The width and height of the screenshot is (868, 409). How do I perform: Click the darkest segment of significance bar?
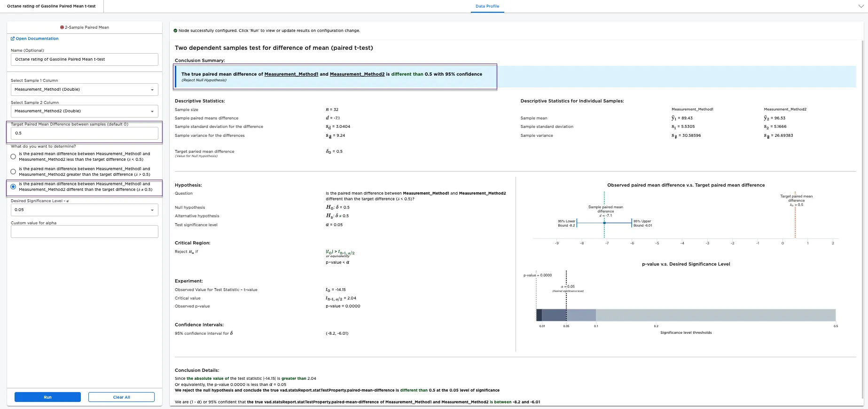pos(539,315)
